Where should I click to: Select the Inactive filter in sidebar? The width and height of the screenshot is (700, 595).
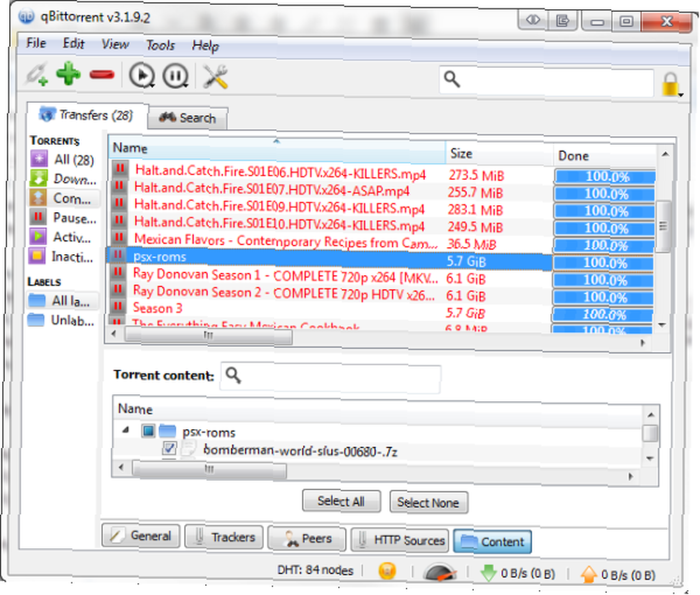coord(62,257)
